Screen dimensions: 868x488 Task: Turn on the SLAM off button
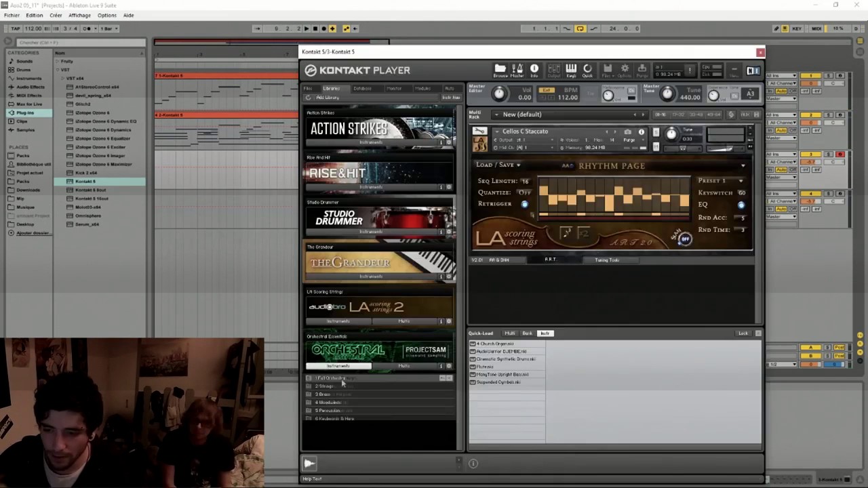[685, 239]
